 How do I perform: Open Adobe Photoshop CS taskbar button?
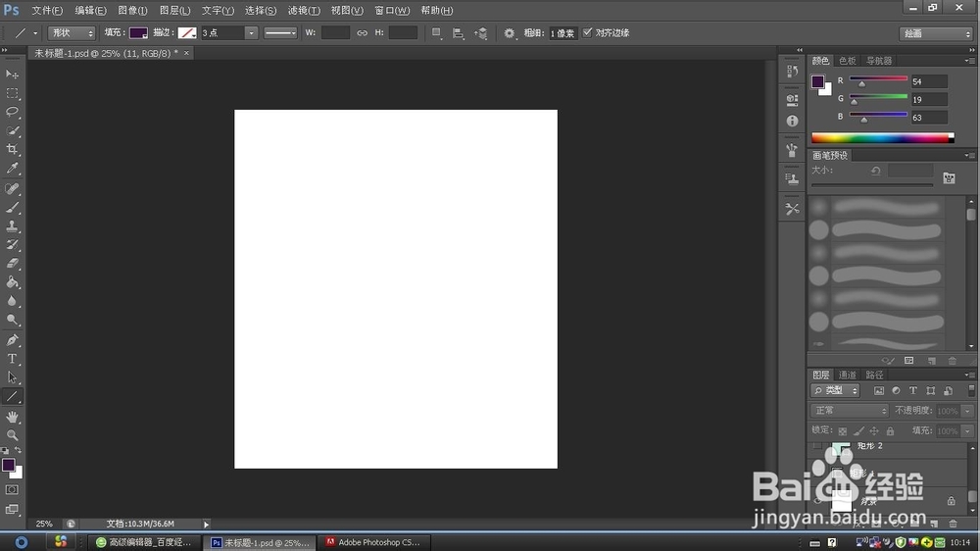pyautogui.click(x=373, y=542)
